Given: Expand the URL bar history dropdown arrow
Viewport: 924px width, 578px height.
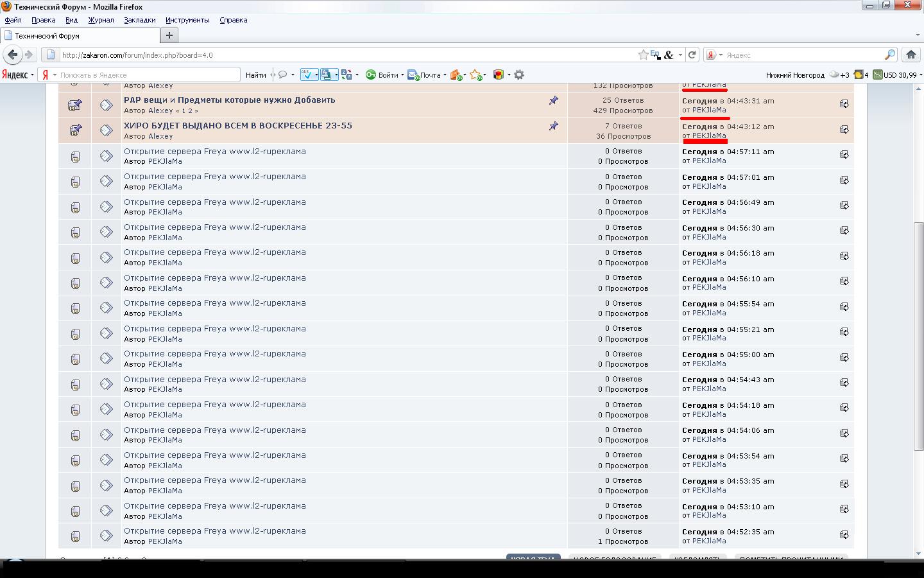Looking at the screenshot, I should 680,55.
